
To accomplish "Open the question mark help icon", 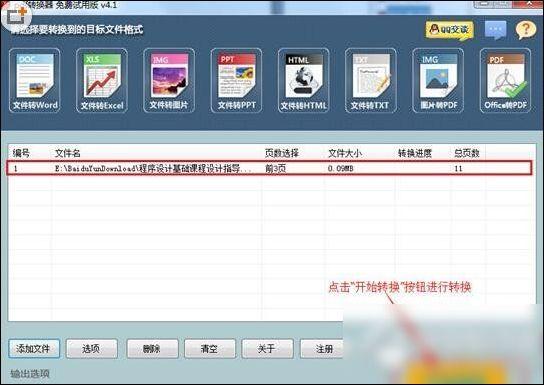I will 526,30.
